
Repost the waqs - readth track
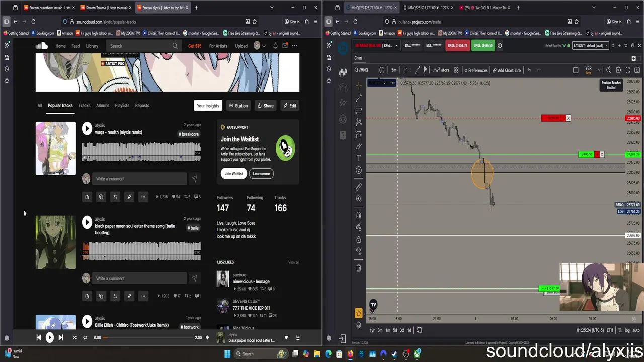[x=115, y=197]
